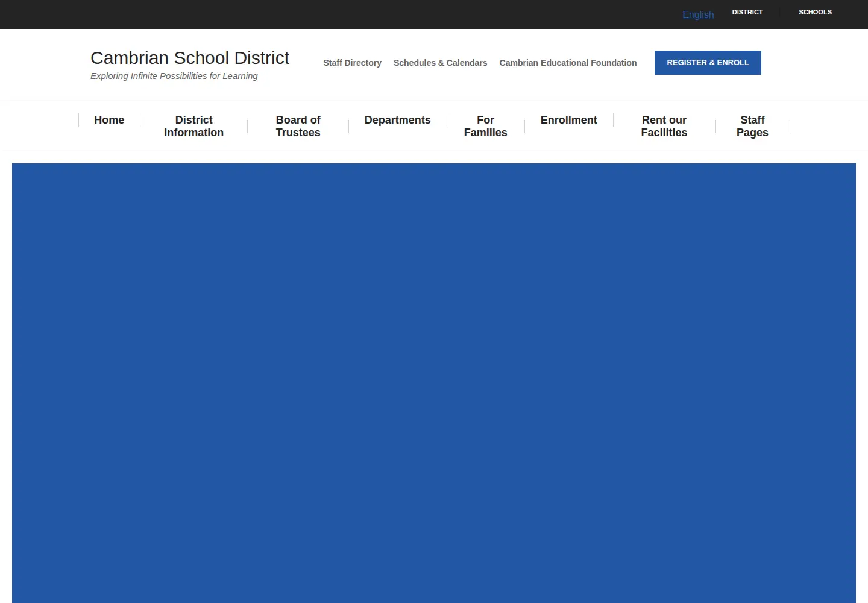Screen dimensions: 868x603
Task: Open the Rent our Facilities menu
Action: (x=664, y=126)
